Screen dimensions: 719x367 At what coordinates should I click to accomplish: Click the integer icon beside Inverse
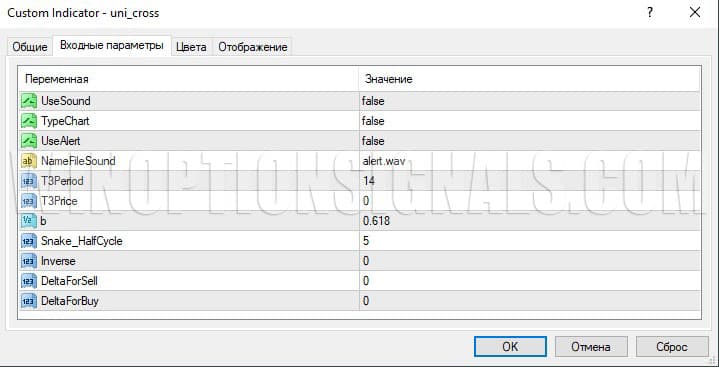(29, 261)
